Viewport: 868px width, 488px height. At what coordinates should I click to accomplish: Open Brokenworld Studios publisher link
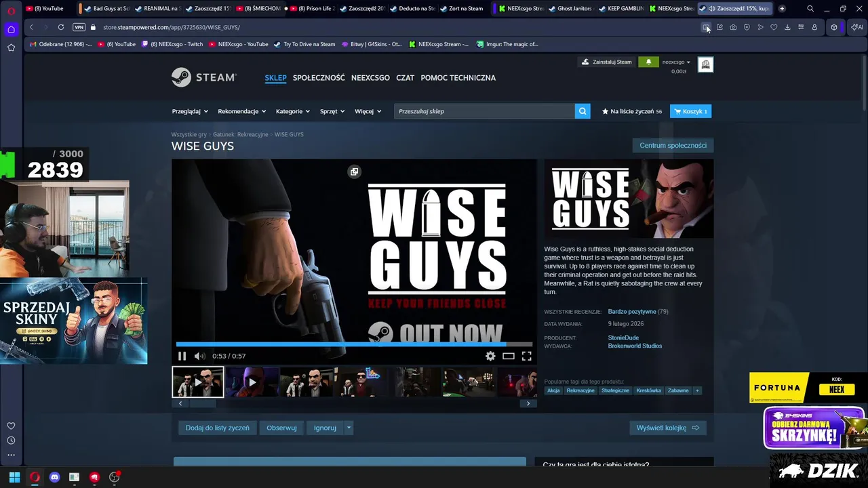point(635,346)
